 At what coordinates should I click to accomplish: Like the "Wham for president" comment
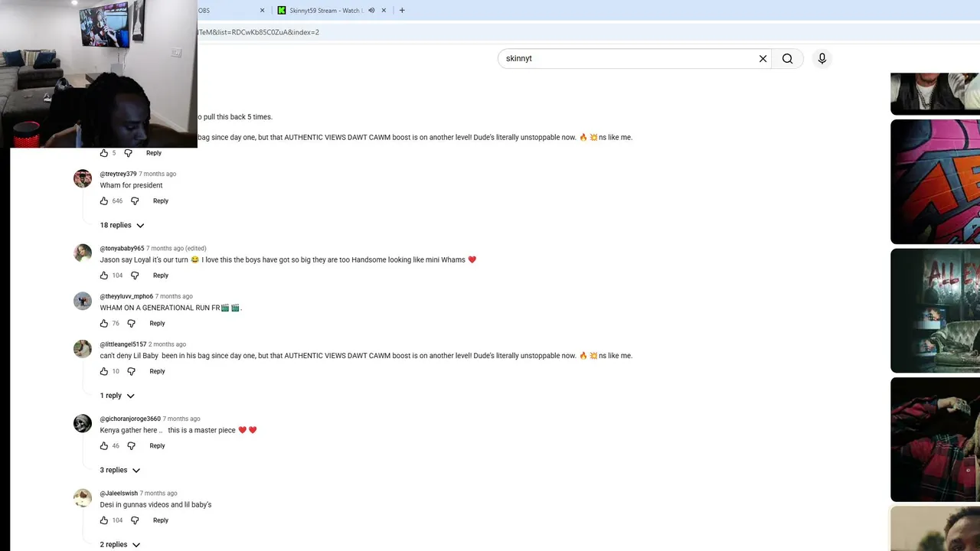[x=104, y=201]
